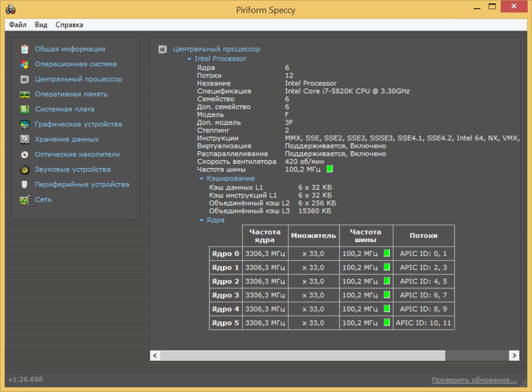Click green indicator next to Частота шины 100,2 МГц

pyautogui.click(x=330, y=169)
